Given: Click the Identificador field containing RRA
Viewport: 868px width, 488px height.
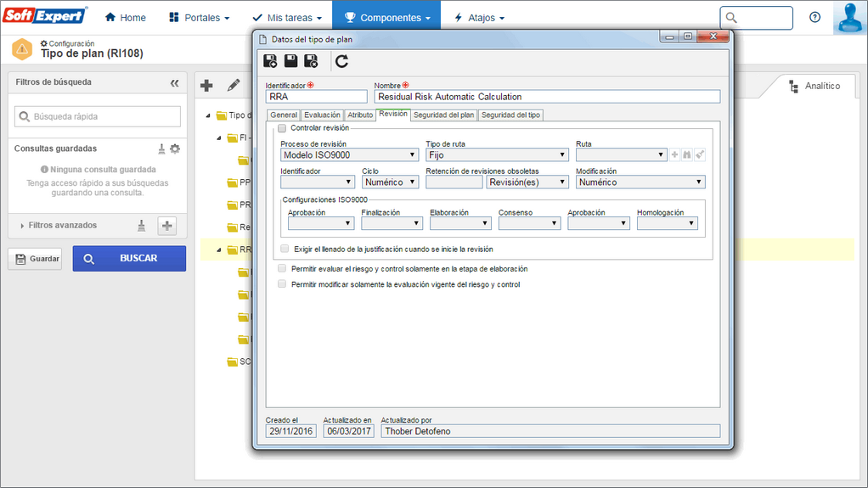Looking at the screenshot, I should click(x=317, y=97).
